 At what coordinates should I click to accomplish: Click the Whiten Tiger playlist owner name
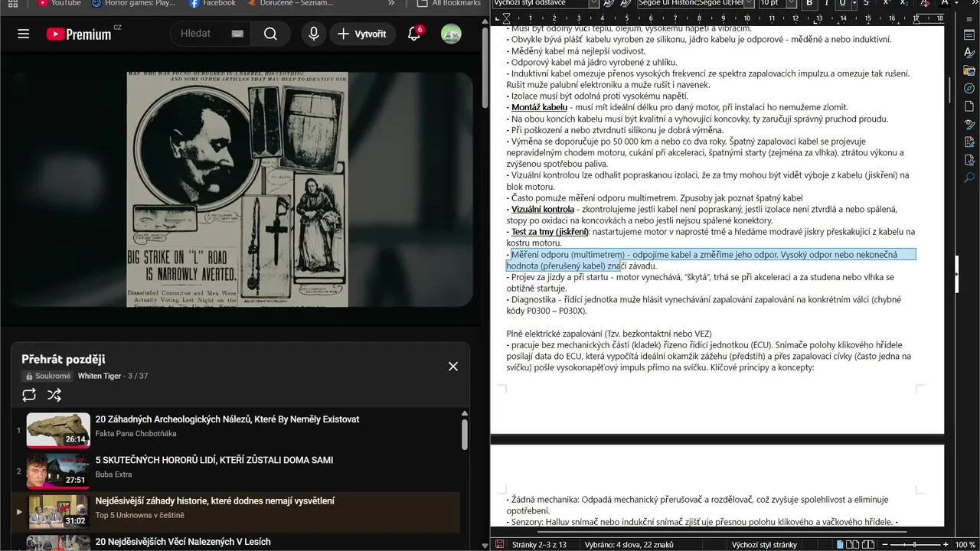pyautogui.click(x=100, y=377)
